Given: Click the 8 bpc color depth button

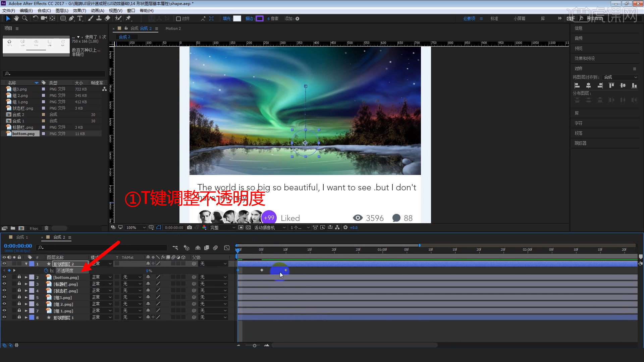Looking at the screenshot, I should [34, 229].
